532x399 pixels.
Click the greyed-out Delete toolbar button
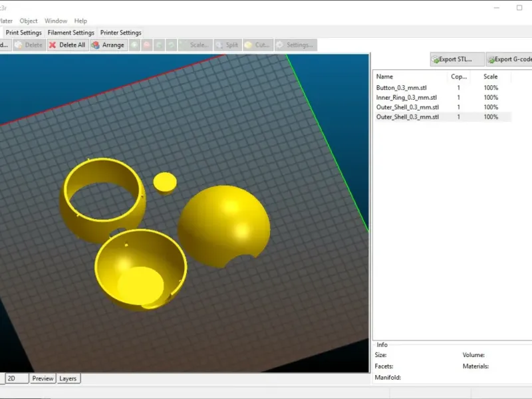click(29, 45)
